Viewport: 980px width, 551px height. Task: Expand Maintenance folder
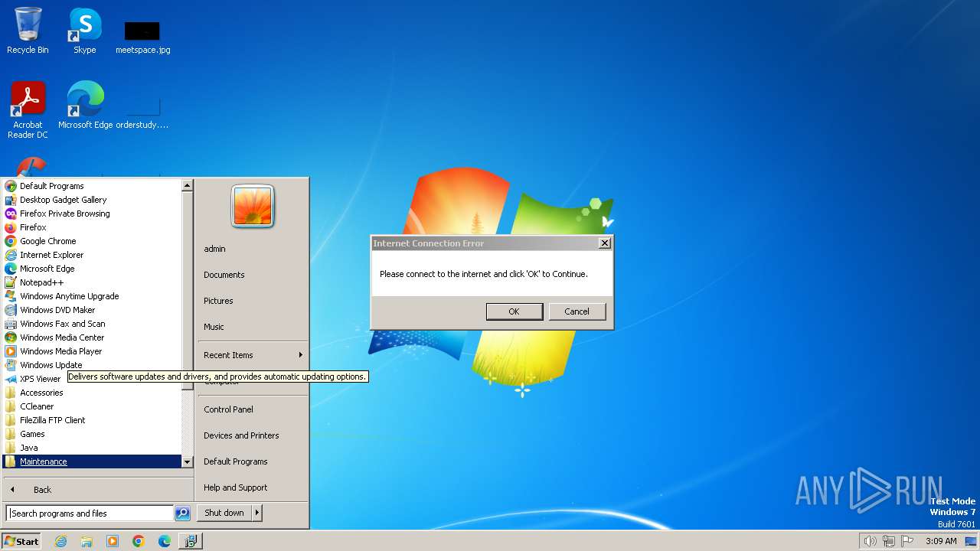point(92,461)
